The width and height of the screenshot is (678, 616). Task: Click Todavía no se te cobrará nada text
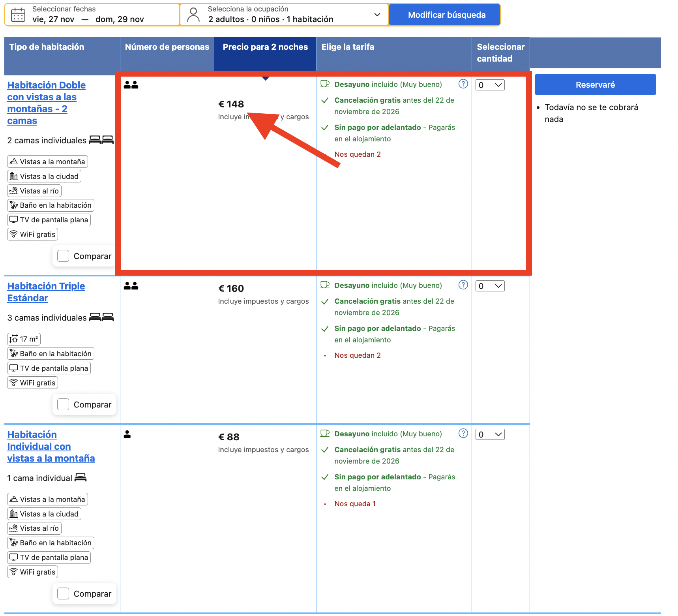pos(592,113)
